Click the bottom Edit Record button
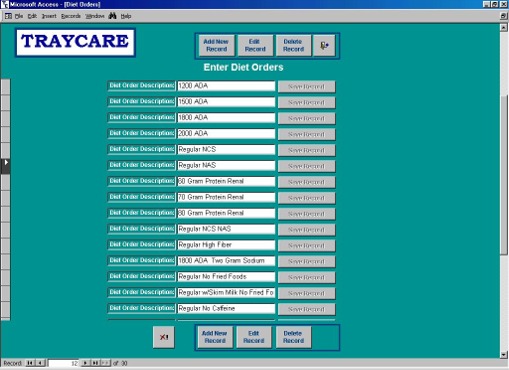Viewport: 509px width, 370px height. (x=254, y=337)
